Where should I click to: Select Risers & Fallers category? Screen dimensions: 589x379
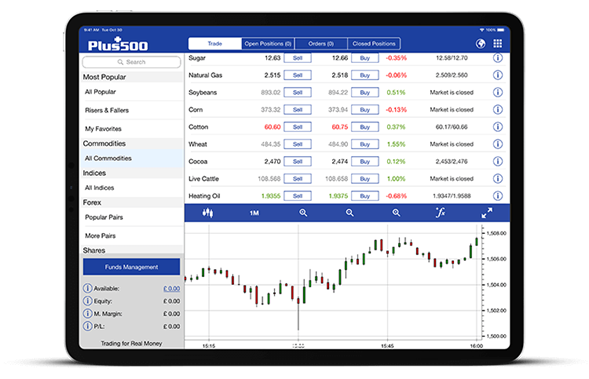pos(107,110)
